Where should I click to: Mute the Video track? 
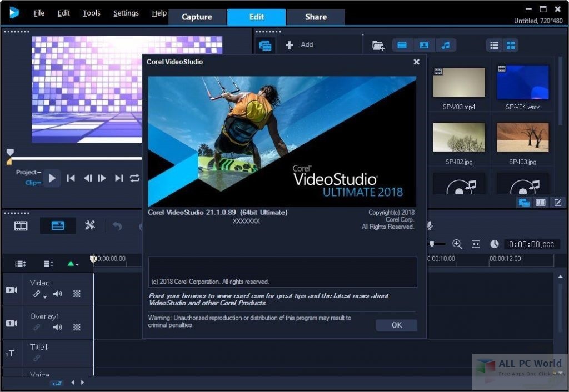pyautogui.click(x=57, y=294)
